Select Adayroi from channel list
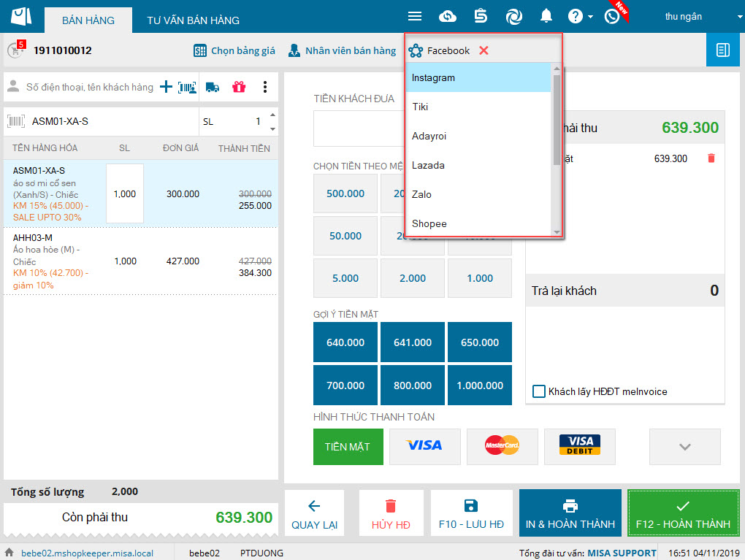Screen dimensions: 745x560 [x=478, y=136]
